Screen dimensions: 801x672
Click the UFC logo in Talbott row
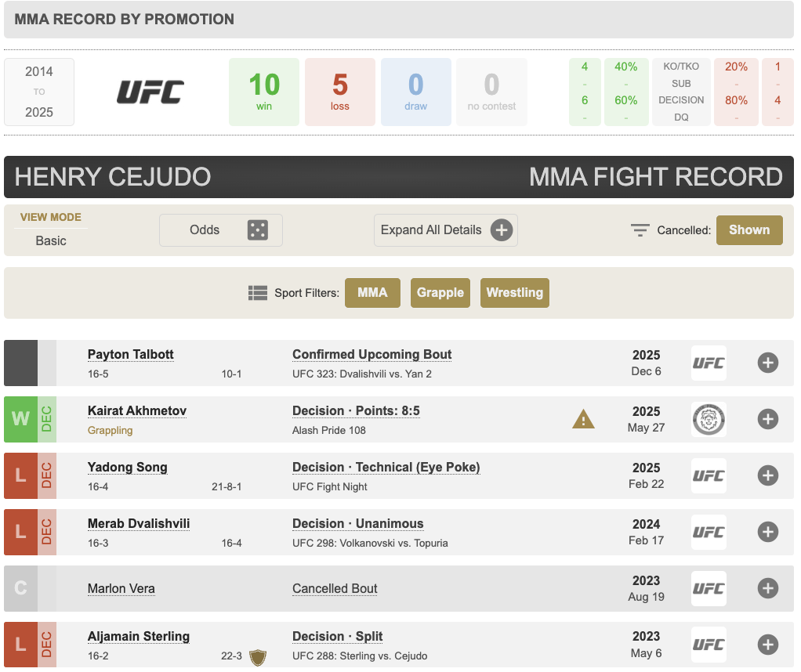709,363
